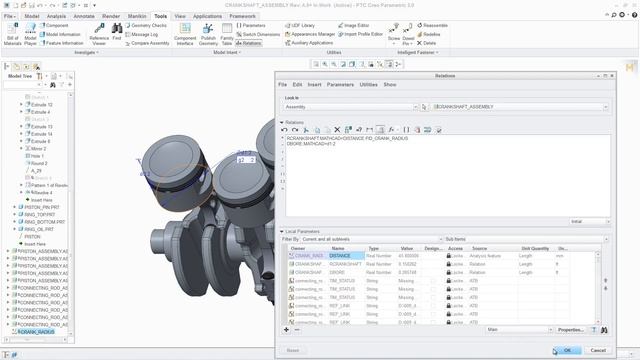Open model tree settings icon
640x360 pixels.
(40, 76)
